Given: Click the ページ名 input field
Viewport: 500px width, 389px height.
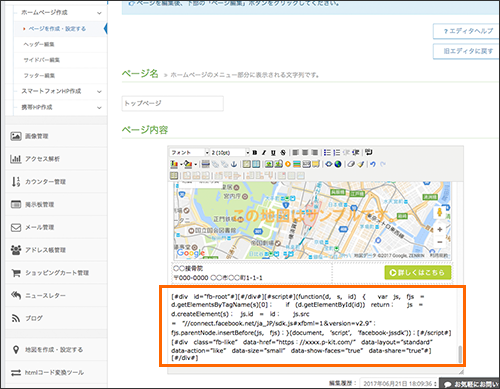Looking at the screenshot, I should click(x=173, y=103).
